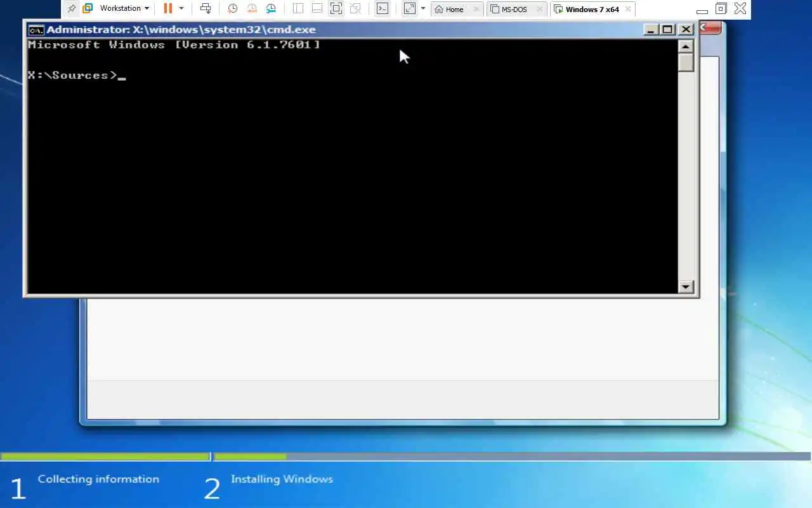Click the X:\Sources> prompt line
Viewport: 812px width, 508px height.
coord(76,76)
